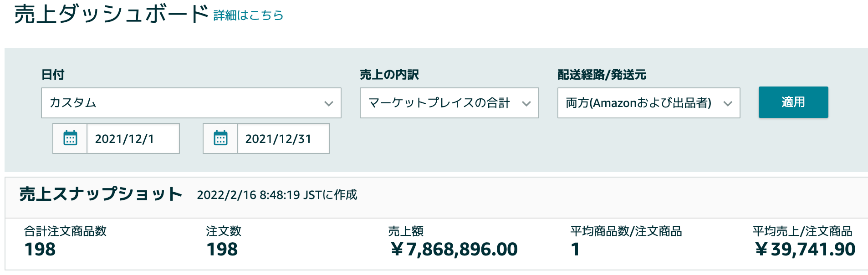Open the 詳細はこちら link
Image resolution: width=868 pixels, height=275 pixels.
point(249,15)
